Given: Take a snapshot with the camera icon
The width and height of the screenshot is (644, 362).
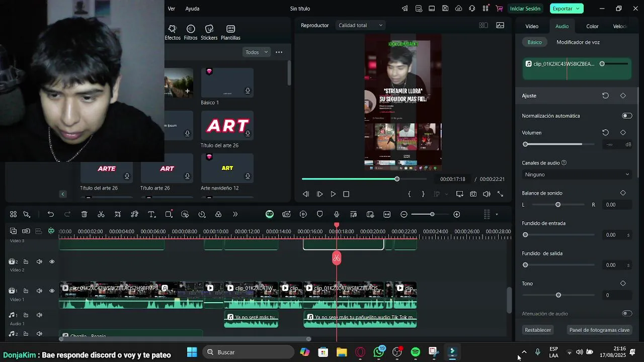Looking at the screenshot, I should coord(473,194).
